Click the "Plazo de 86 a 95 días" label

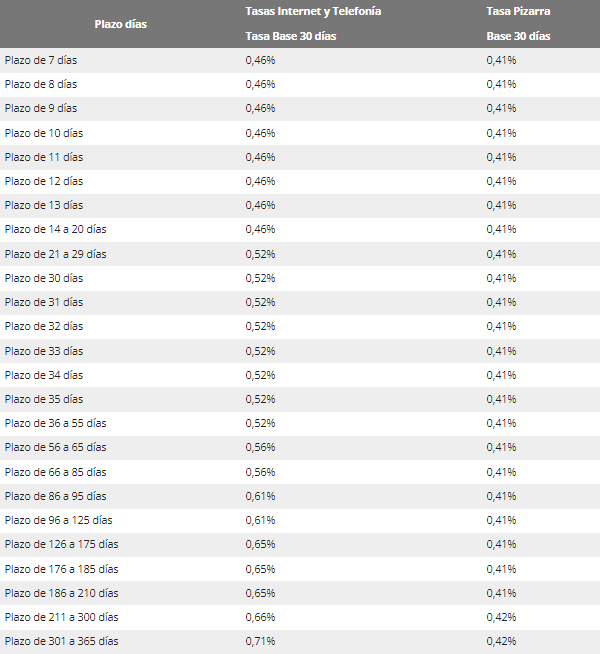(x=55, y=496)
